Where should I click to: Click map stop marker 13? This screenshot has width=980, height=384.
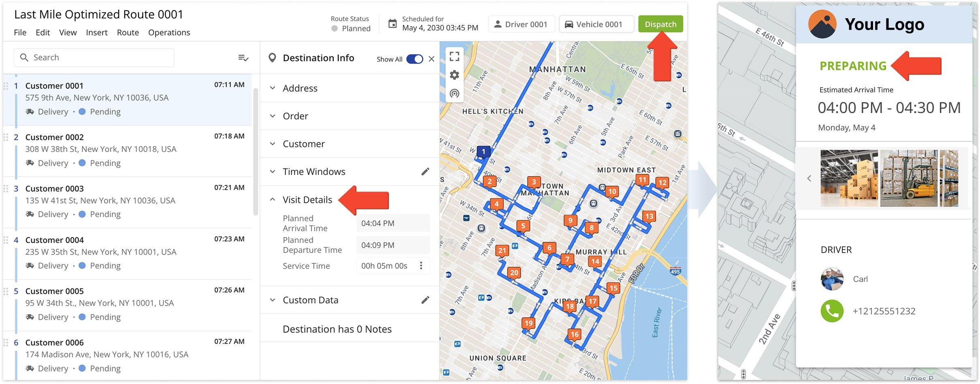pyautogui.click(x=649, y=217)
